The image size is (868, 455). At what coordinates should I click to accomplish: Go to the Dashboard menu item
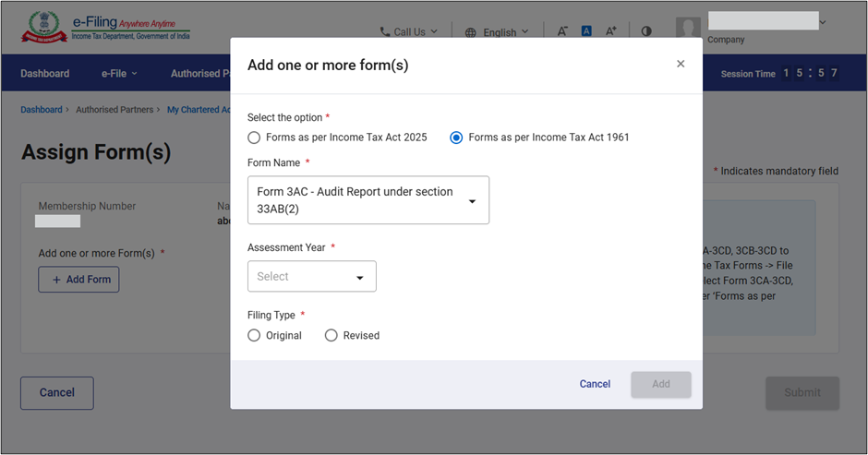click(44, 74)
